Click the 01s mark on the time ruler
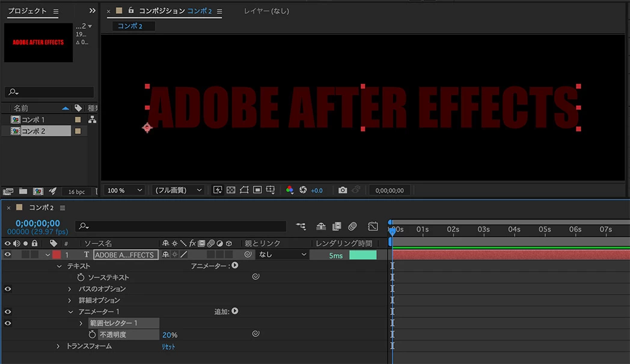The image size is (630, 364). coord(422,229)
